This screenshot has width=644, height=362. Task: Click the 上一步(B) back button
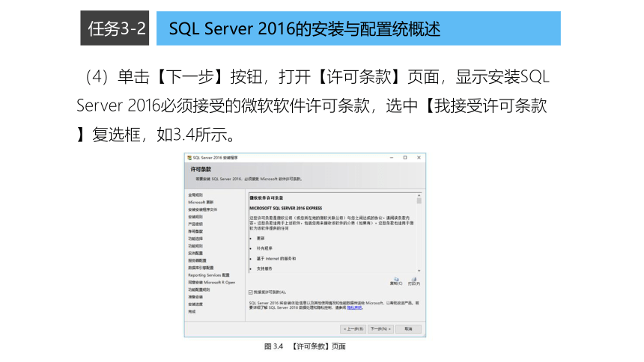[x=353, y=329]
